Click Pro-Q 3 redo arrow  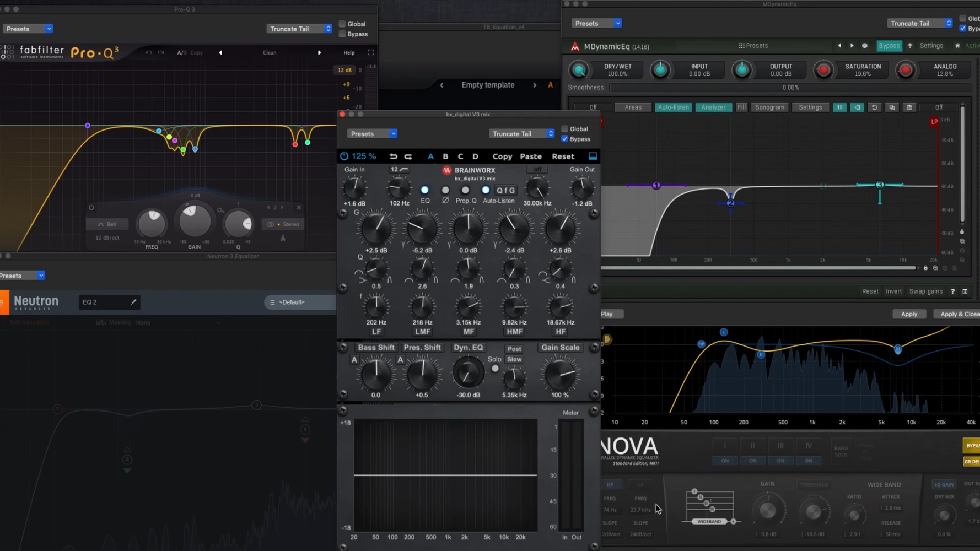pos(161,53)
